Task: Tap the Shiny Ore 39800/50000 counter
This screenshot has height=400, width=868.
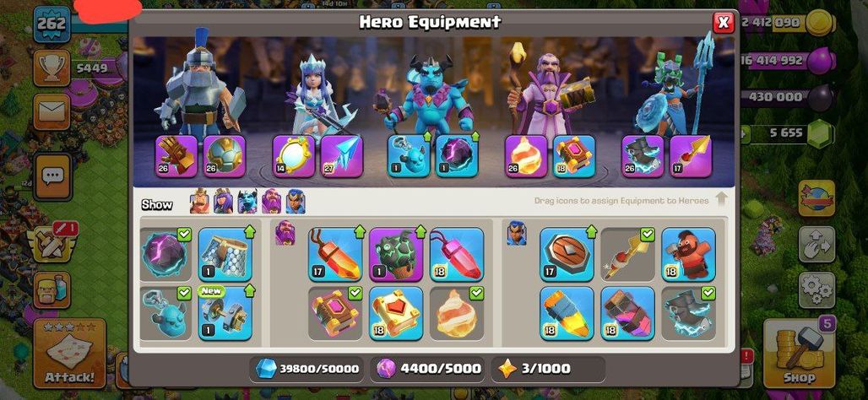Action: (307, 369)
